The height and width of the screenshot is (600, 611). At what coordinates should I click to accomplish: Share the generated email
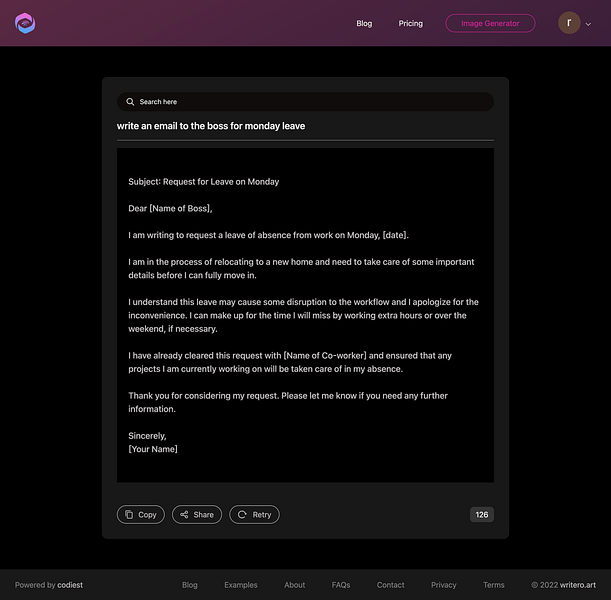[197, 514]
